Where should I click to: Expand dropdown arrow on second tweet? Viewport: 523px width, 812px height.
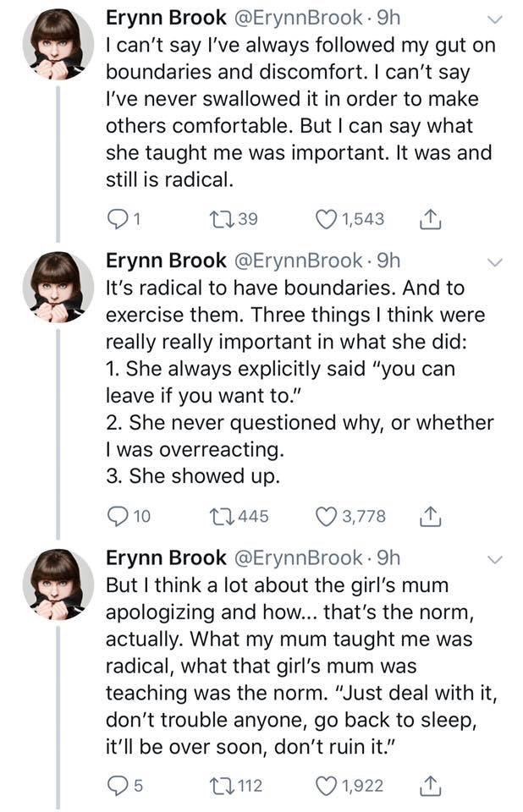(495, 261)
